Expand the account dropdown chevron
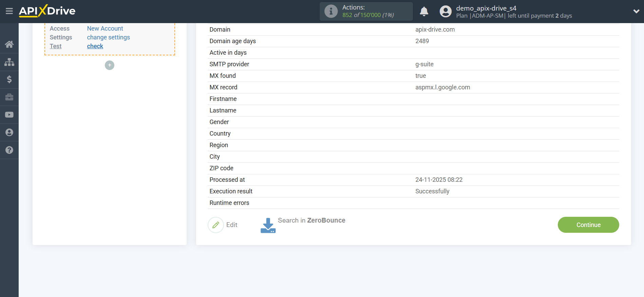Image resolution: width=644 pixels, height=297 pixels. pyautogui.click(x=636, y=11)
